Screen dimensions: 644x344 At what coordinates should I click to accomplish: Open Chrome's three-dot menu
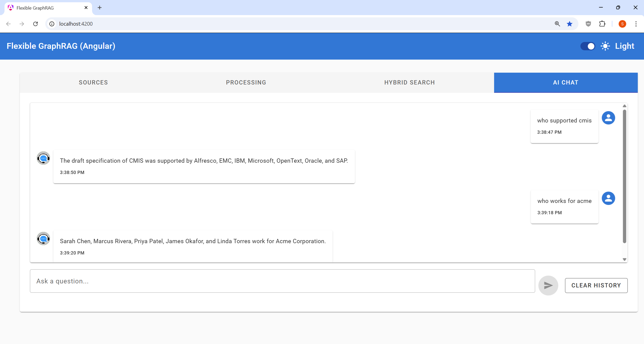coord(636,24)
